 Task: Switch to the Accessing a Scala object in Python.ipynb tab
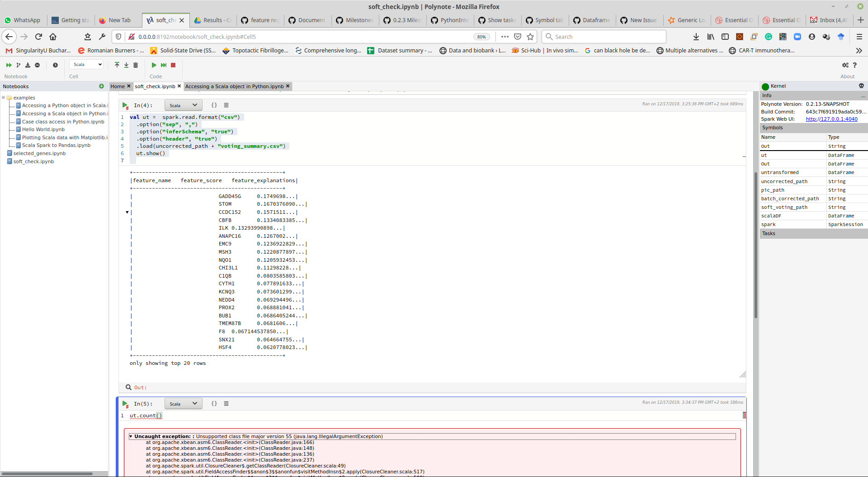pos(234,86)
